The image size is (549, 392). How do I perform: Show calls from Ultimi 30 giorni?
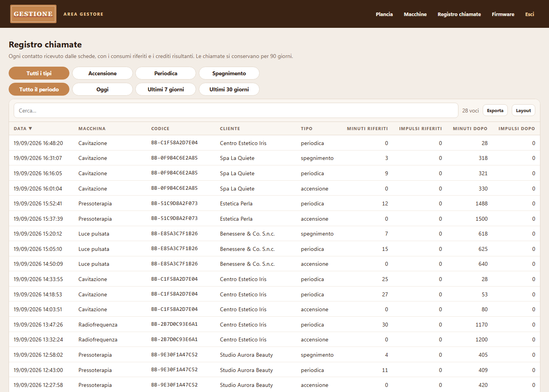(x=229, y=89)
